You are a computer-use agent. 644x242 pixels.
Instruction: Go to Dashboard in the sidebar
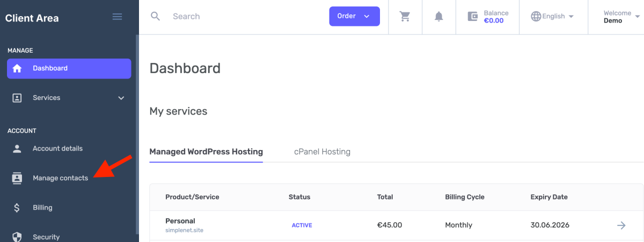click(69, 68)
